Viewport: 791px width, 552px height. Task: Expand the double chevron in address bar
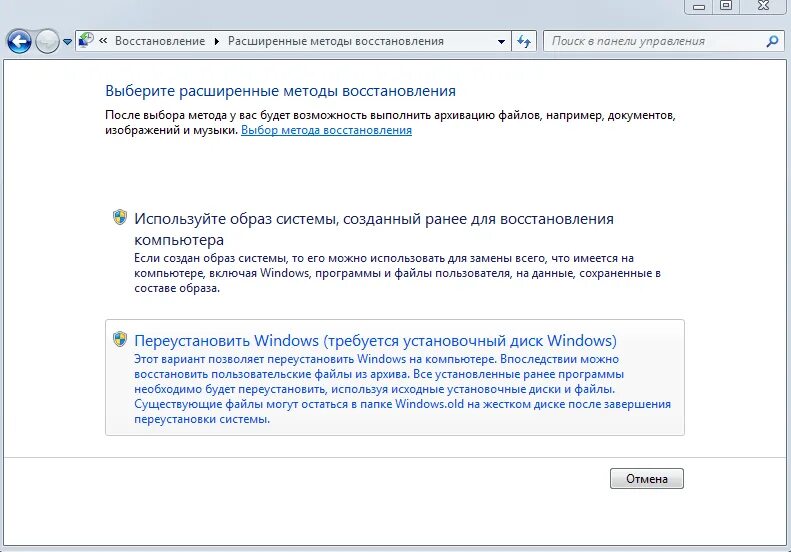[x=103, y=41]
